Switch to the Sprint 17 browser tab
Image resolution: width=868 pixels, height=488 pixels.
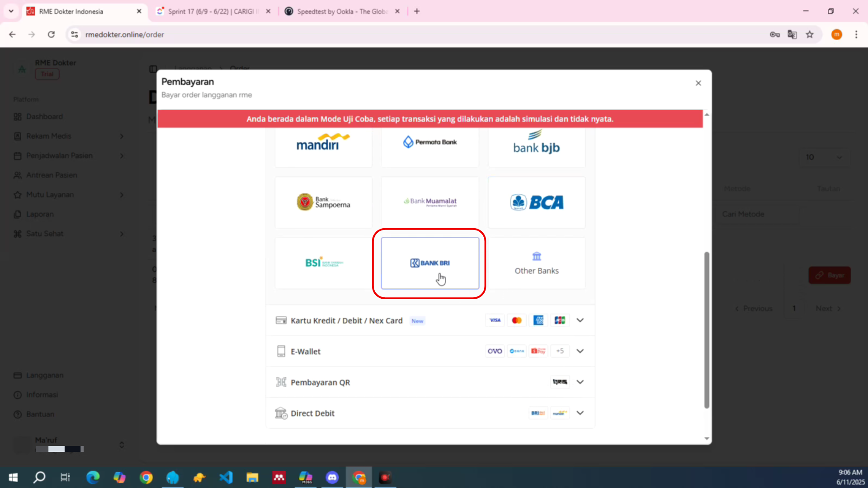(x=211, y=11)
